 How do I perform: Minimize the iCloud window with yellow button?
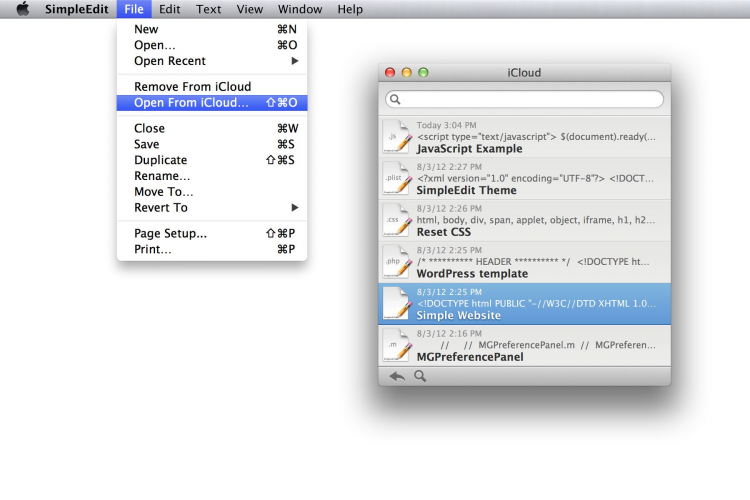click(x=407, y=72)
